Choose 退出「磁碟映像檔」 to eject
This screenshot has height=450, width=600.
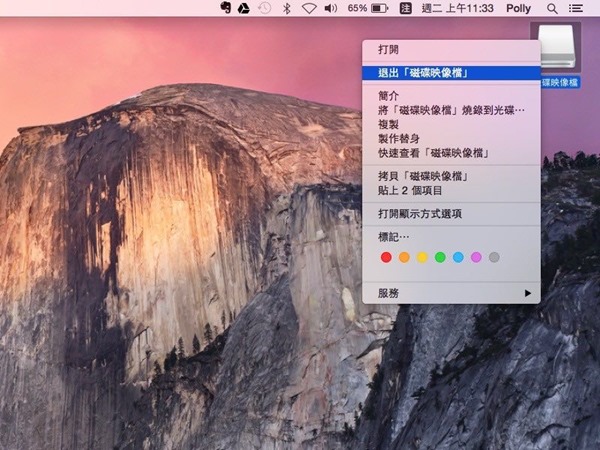click(x=451, y=73)
